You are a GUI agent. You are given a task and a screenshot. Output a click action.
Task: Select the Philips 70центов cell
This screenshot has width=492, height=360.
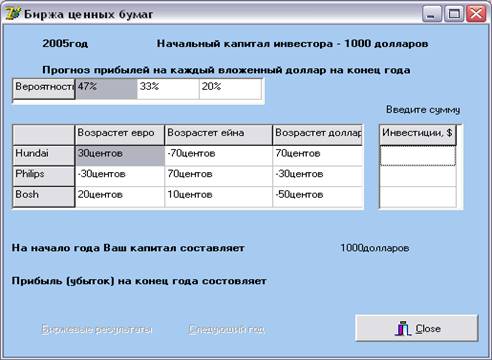(219, 176)
